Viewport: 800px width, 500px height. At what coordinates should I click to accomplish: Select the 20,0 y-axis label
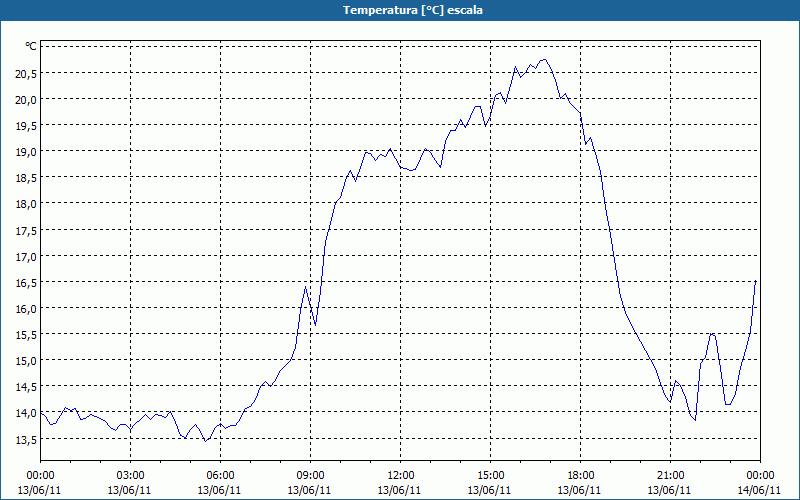(x=26, y=99)
